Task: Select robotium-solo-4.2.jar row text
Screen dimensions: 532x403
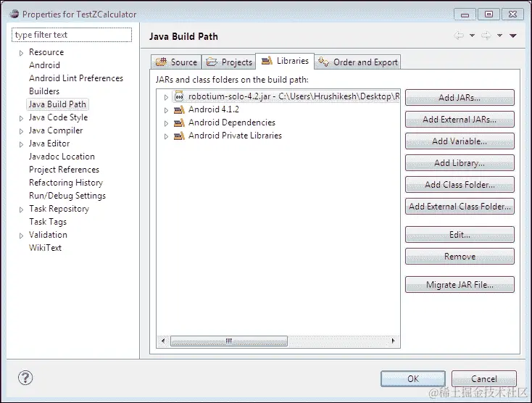Action: 294,96
